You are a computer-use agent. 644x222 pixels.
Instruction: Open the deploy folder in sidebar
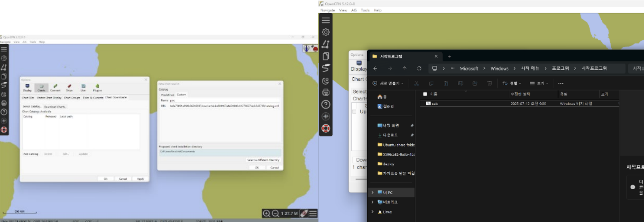[x=386, y=164]
